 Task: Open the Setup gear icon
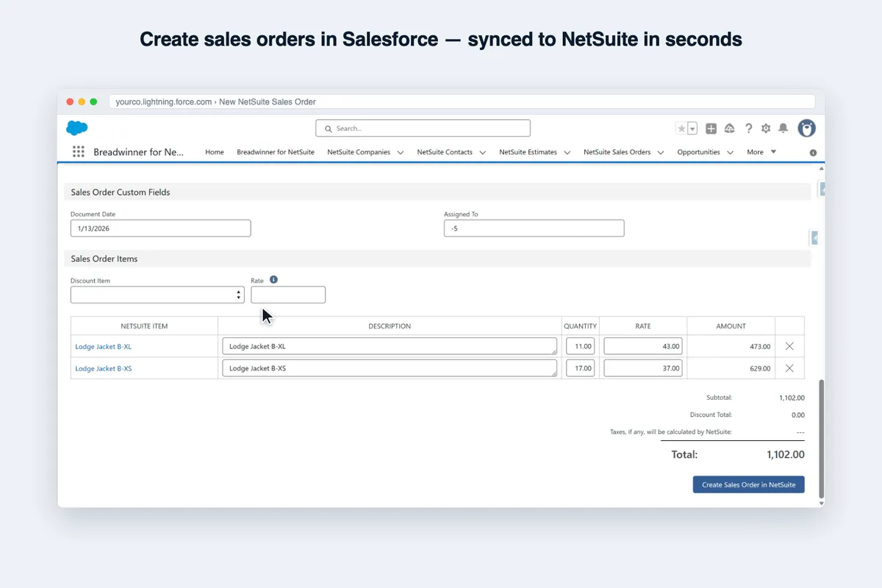pyautogui.click(x=766, y=129)
